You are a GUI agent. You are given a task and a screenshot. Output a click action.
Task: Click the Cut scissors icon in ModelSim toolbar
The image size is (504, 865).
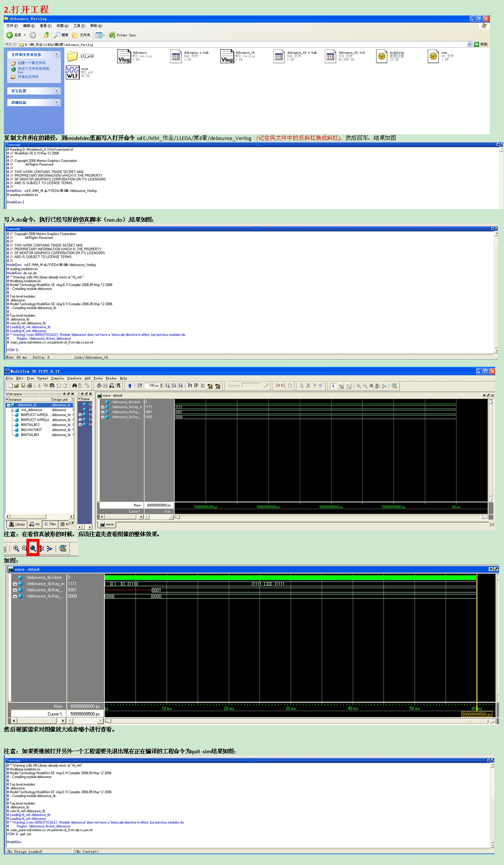tap(39, 386)
